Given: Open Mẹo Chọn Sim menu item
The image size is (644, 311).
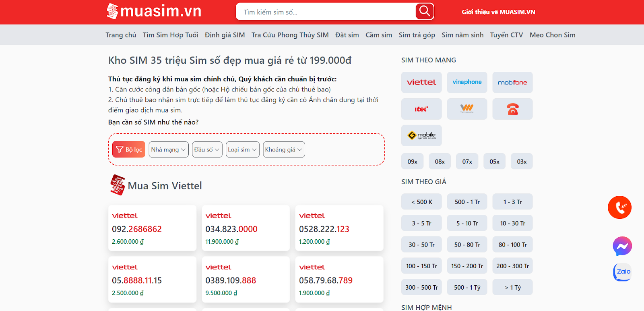Looking at the screenshot, I should point(553,35).
